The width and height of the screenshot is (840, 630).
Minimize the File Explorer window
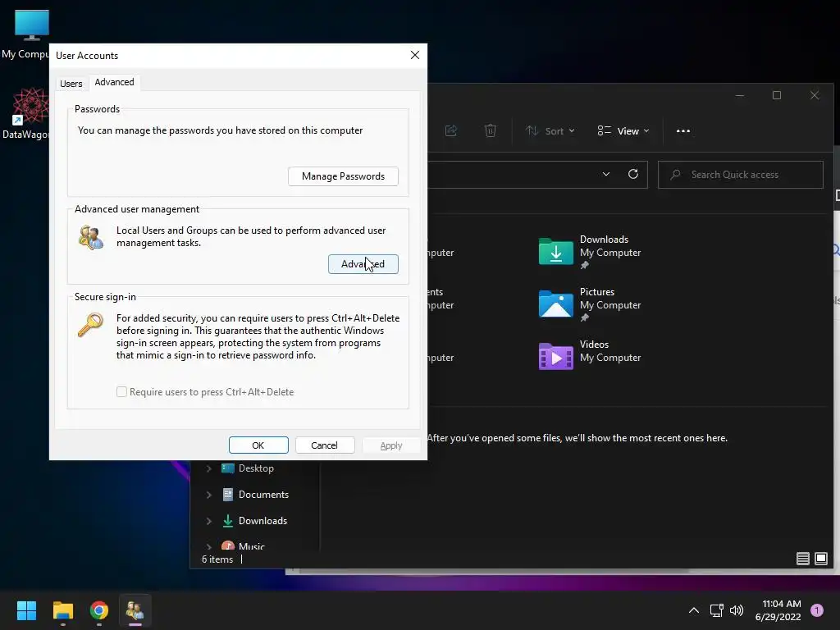click(740, 95)
